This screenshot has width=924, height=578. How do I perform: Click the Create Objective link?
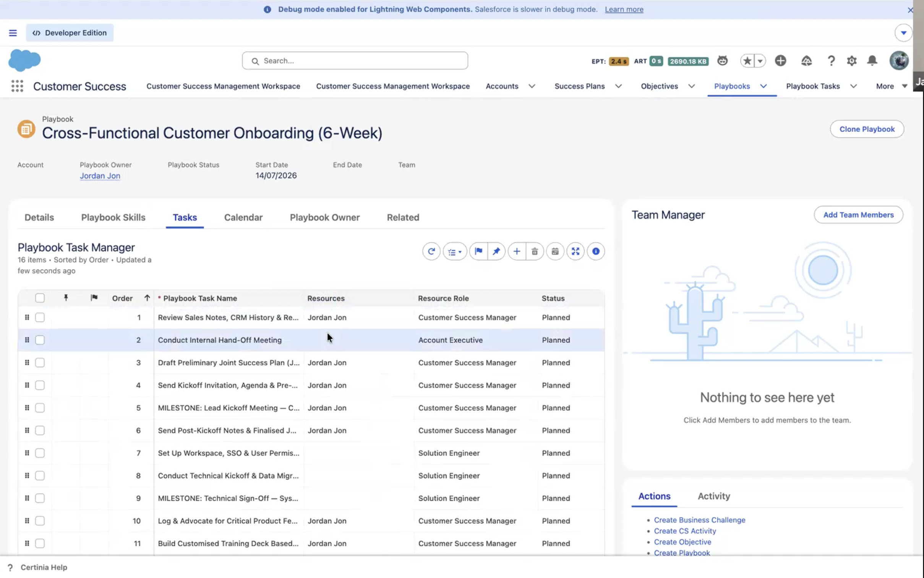(682, 542)
